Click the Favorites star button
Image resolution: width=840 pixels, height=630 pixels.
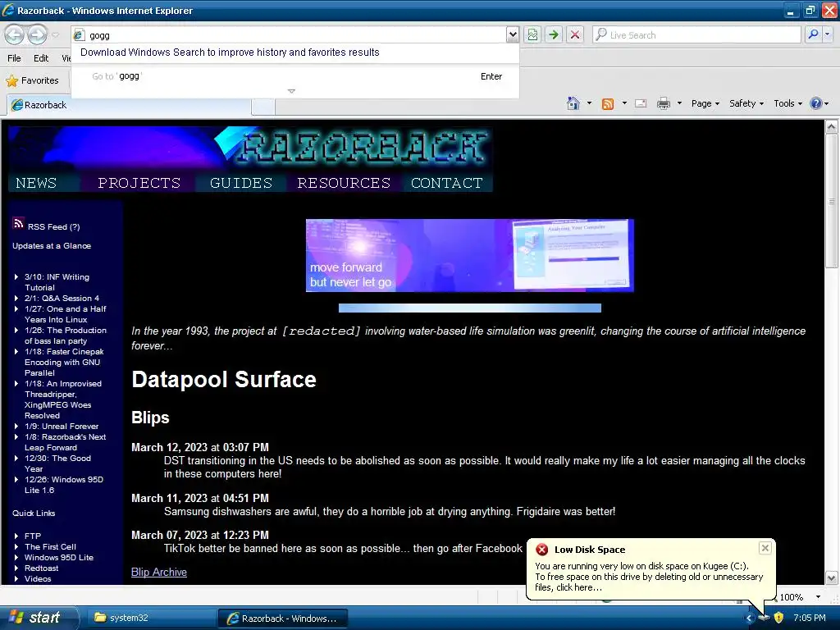pos(32,80)
